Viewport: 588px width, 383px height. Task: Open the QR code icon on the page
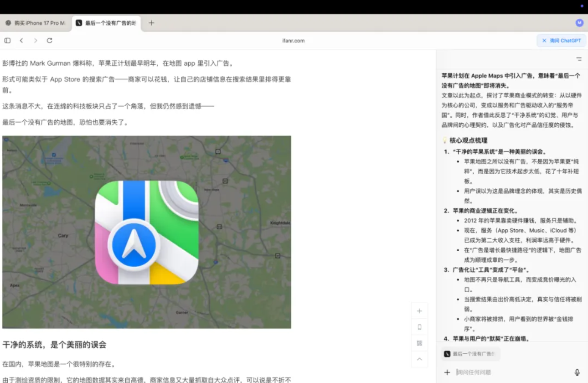[x=419, y=343]
